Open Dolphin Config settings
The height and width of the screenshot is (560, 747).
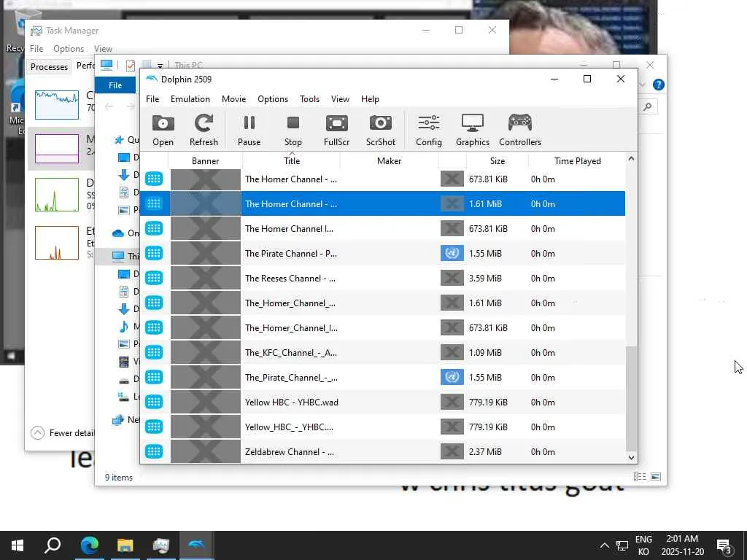429,130
